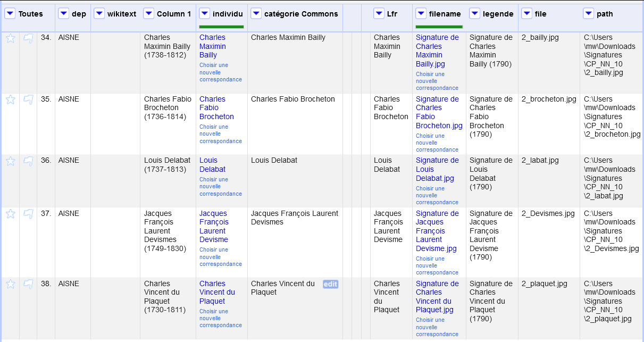
Task: Select Column 1 cell Louis Delabat (1737-1813)
Action: [168, 181]
